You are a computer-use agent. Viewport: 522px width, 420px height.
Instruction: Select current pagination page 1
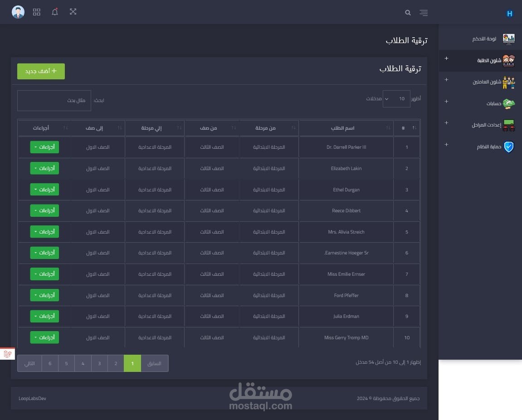[x=132, y=363]
